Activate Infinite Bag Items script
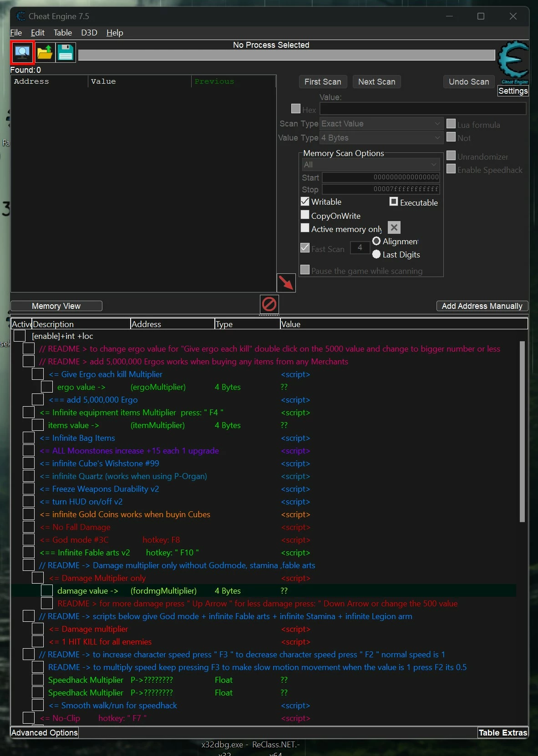 (29, 438)
